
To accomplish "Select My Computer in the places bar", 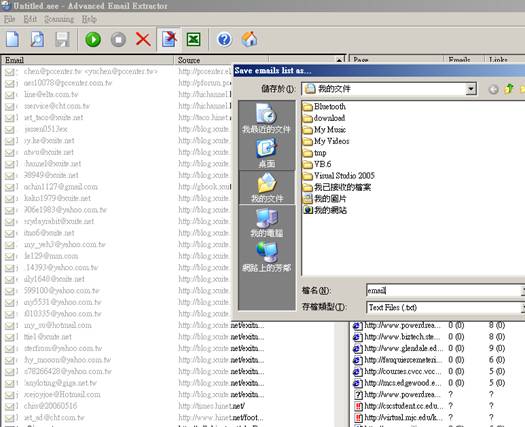I will 267,222.
